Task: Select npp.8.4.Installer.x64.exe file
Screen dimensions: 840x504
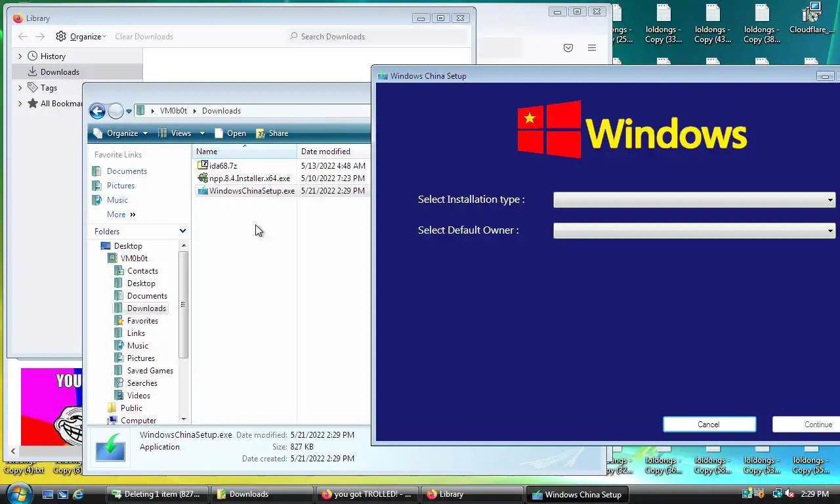Action: pyautogui.click(x=243, y=178)
